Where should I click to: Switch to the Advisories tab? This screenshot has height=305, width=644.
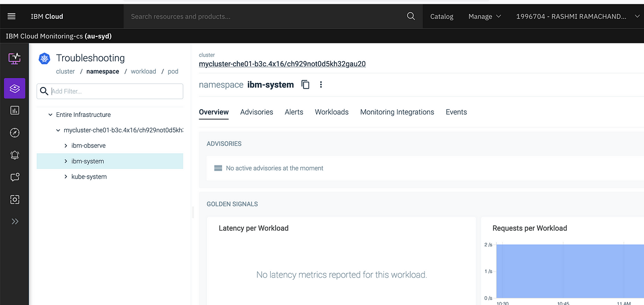pos(256,112)
